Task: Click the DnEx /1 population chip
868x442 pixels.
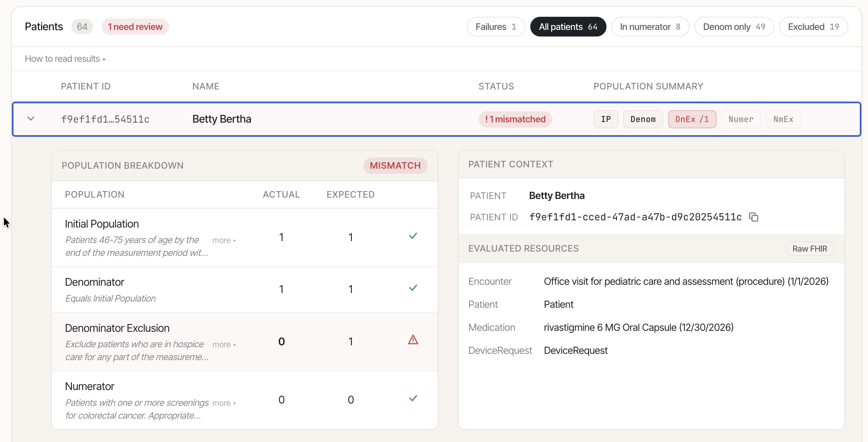Action: point(692,119)
